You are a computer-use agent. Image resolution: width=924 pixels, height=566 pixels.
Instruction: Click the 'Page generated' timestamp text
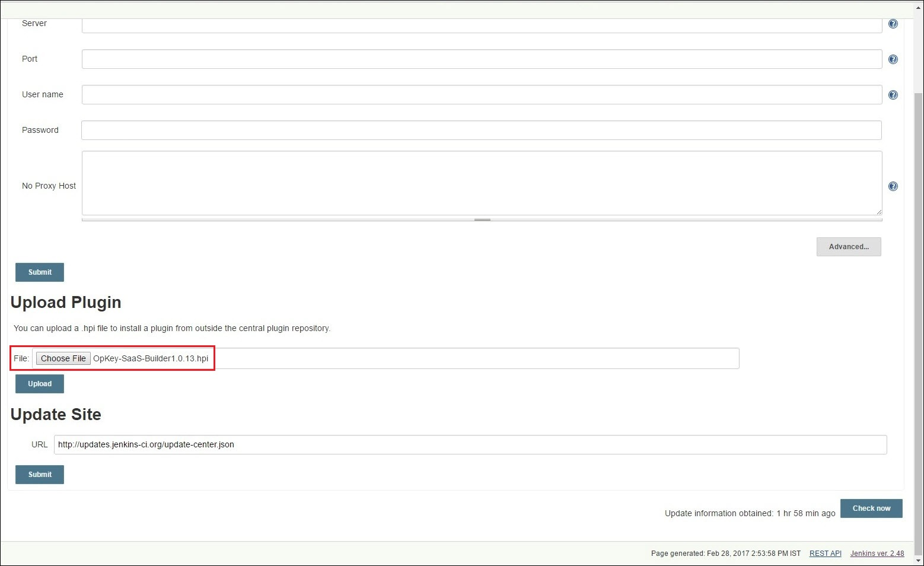[726, 554]
